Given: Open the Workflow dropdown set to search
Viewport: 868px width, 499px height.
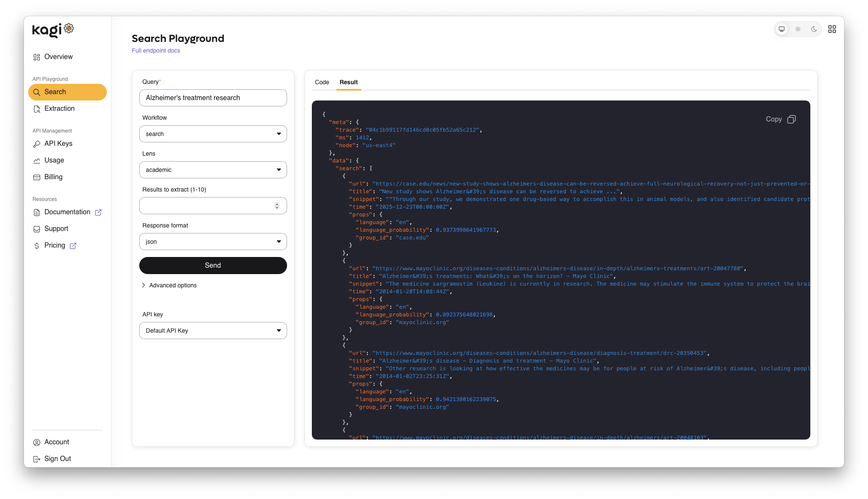Looking at the screenshot, I should tap(213, 134).
